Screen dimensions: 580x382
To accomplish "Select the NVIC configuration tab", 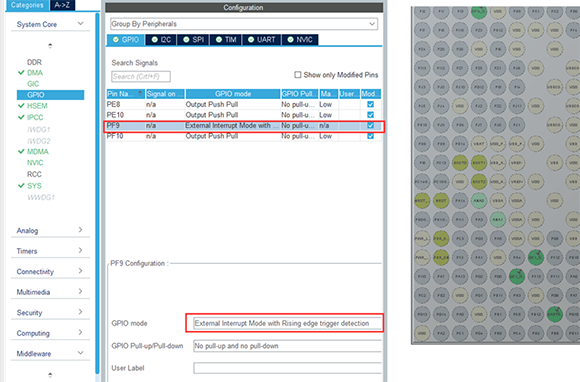I will coord(300,40).
